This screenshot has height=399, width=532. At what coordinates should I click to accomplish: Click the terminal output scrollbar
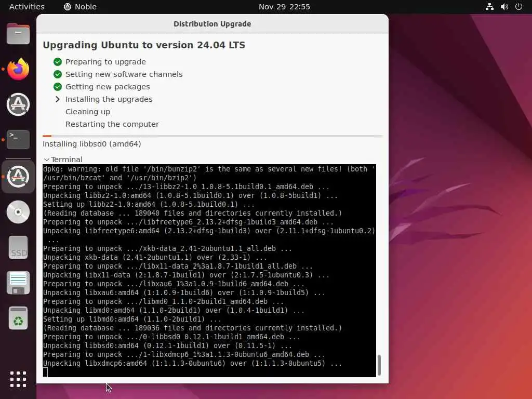click(379, 365)
